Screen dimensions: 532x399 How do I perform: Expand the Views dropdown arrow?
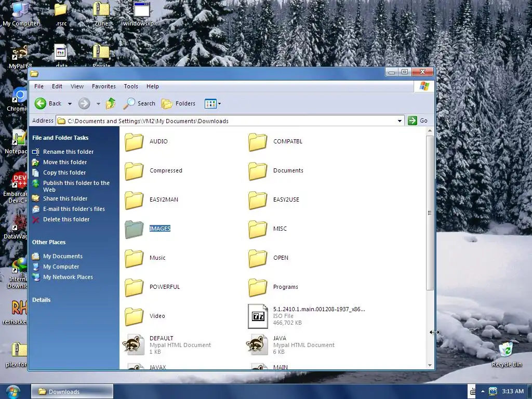pos(220,104)
